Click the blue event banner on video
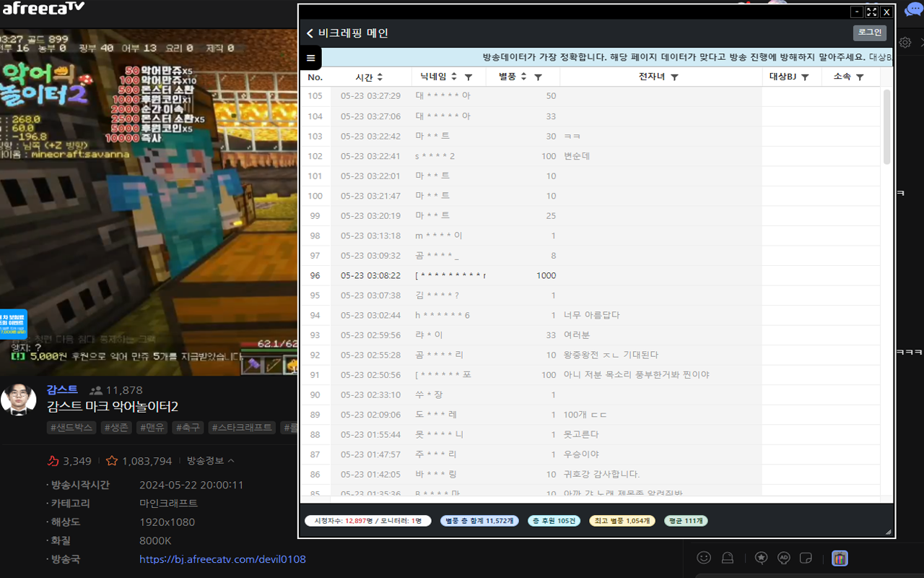 tap(13, 324)
